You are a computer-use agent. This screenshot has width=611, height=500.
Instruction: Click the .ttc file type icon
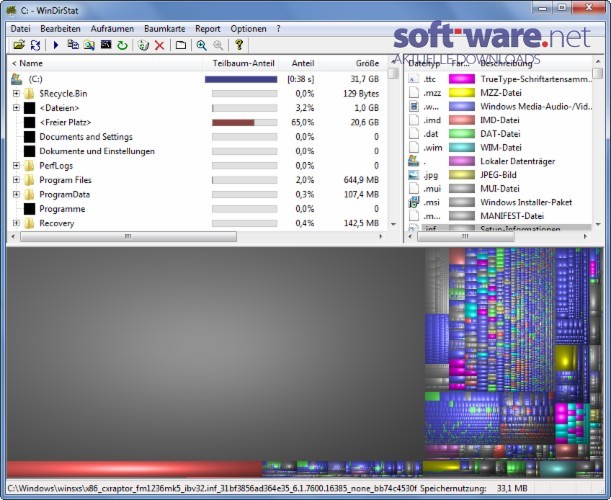(x=413, y=79)
